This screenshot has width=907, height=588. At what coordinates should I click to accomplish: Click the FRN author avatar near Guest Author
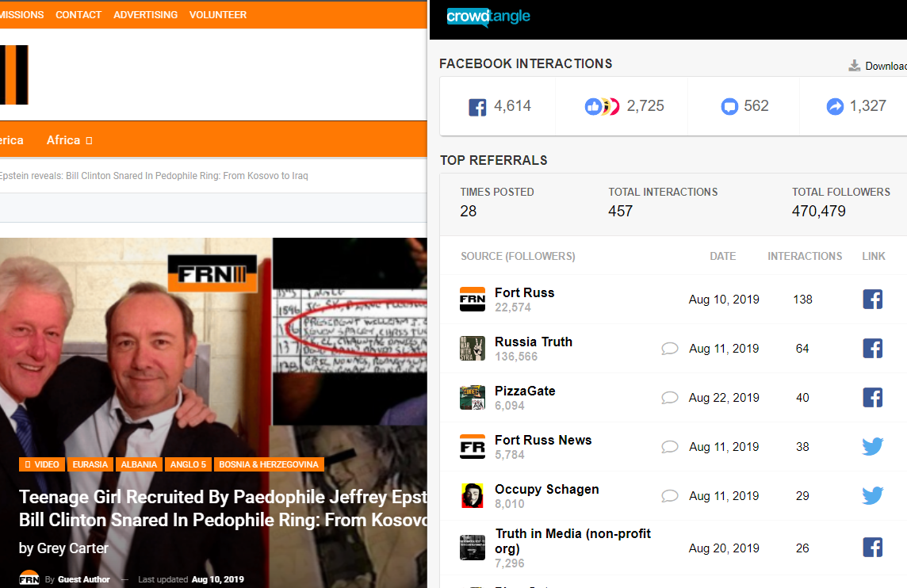tap(29, 578)
